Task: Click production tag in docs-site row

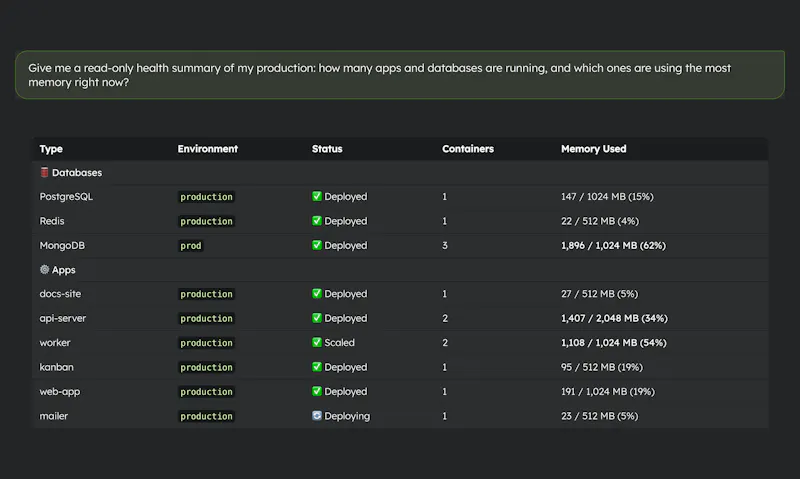Action: click(206, 294)
